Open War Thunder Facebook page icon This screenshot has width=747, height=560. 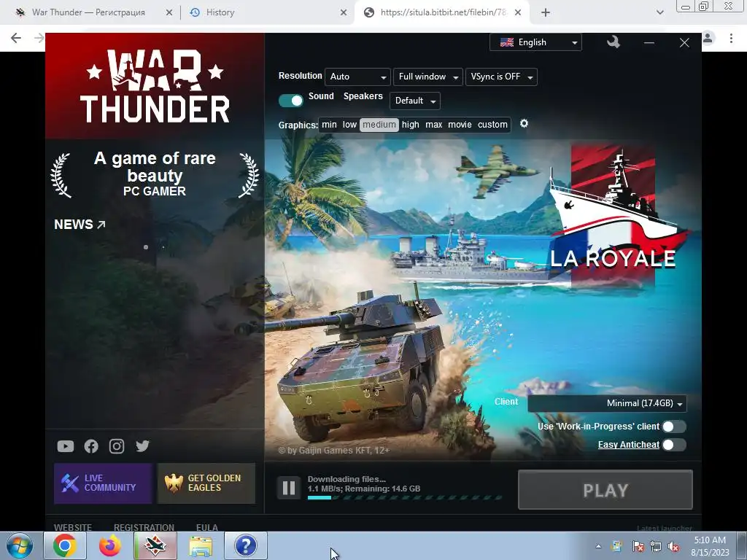coord(91,446)
